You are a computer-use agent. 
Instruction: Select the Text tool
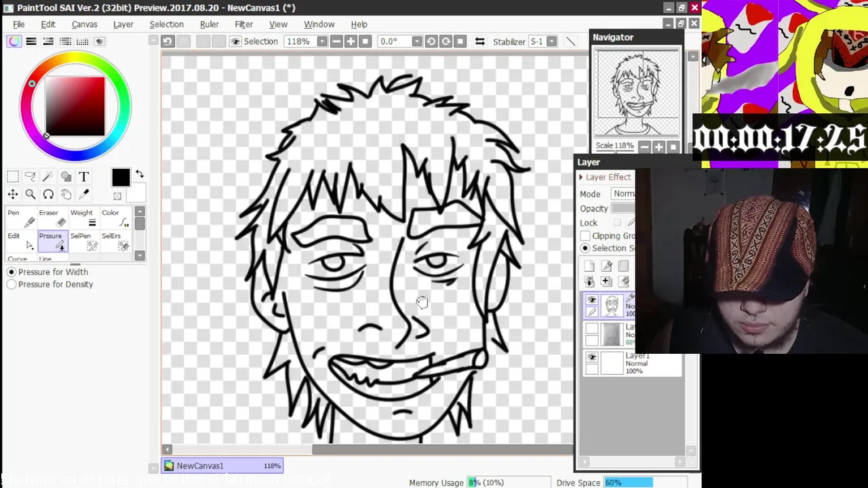coord(83,177)
